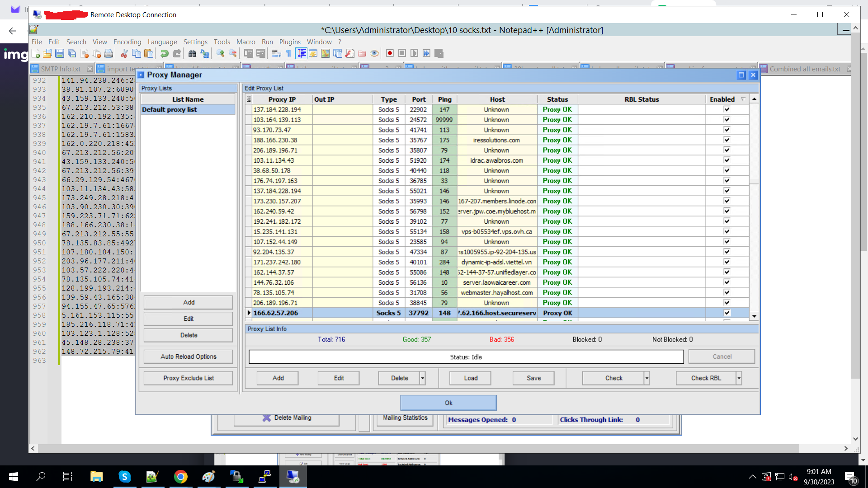This screenshot has width=868, height=488.
Task: Click the red Start recording macro icon
Action: click(390, 53)
